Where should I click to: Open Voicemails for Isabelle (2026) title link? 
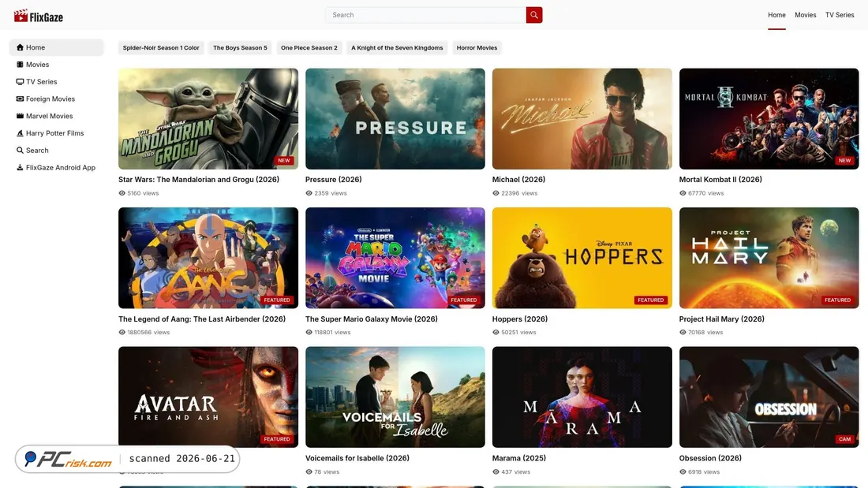click(357, 459)
